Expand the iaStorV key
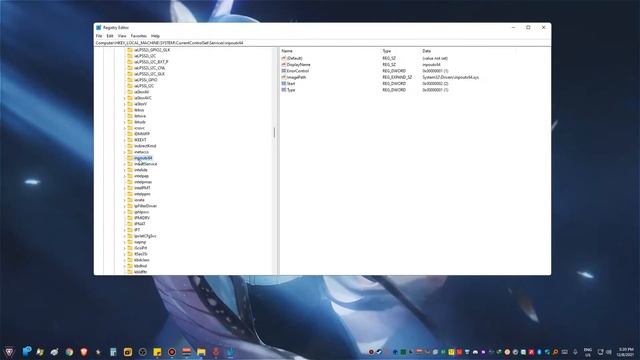Viewport: 640px width, 360px height. (124, 104)
